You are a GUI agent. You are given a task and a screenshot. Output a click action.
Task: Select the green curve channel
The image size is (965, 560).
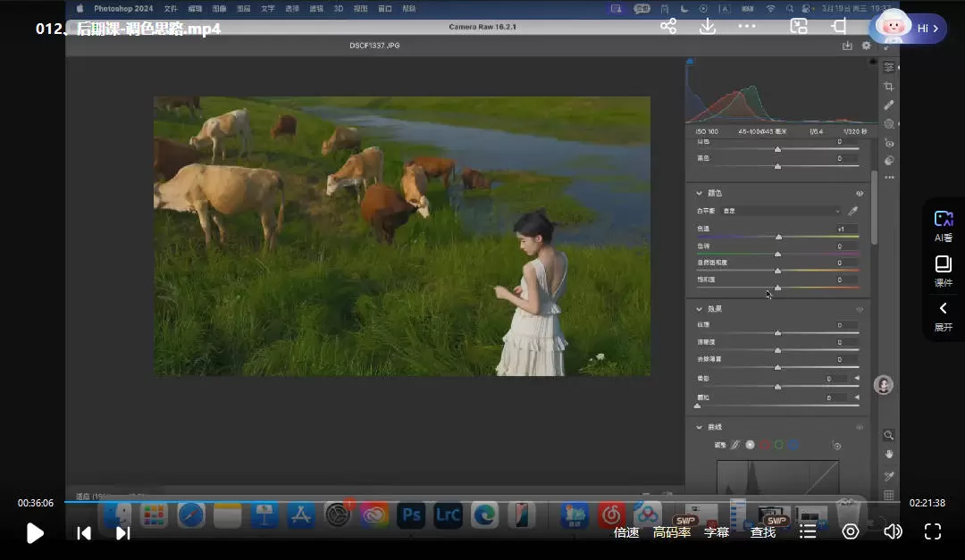tap(779, 445)
